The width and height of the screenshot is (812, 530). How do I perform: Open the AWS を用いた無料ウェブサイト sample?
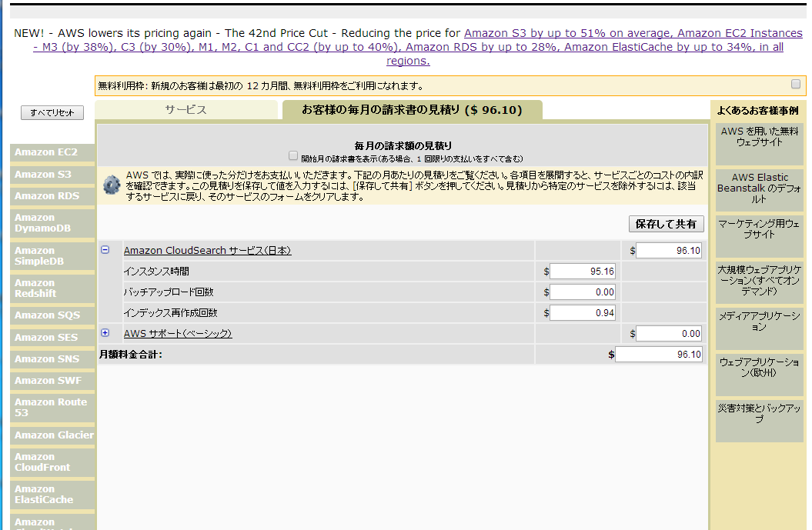pyautogui.click(x=759, y=144)
